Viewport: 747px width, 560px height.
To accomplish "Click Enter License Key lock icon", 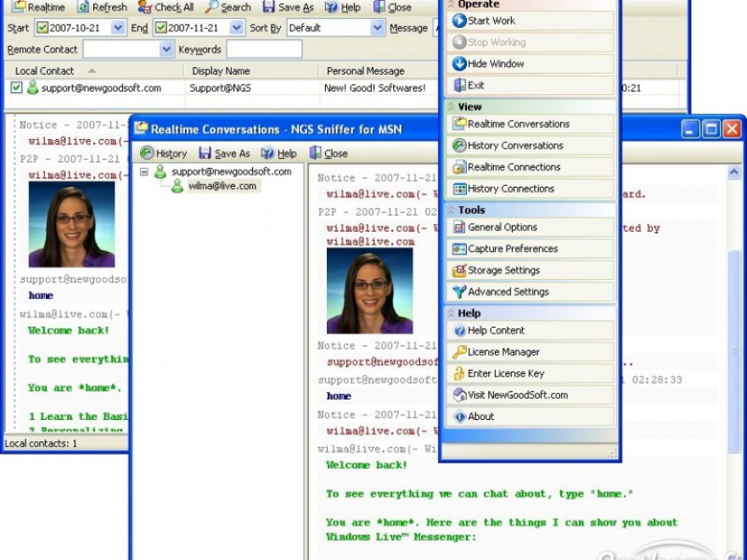I will coord(458,373).
